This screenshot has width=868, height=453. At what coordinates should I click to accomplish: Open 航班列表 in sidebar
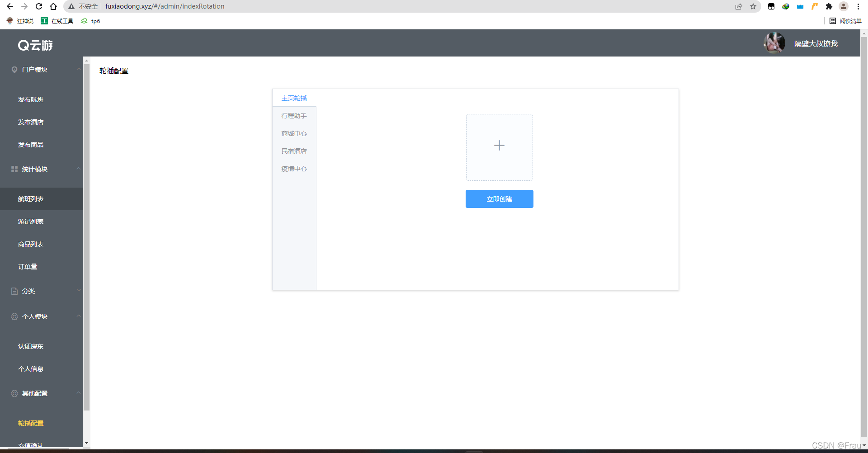(41, 199)
